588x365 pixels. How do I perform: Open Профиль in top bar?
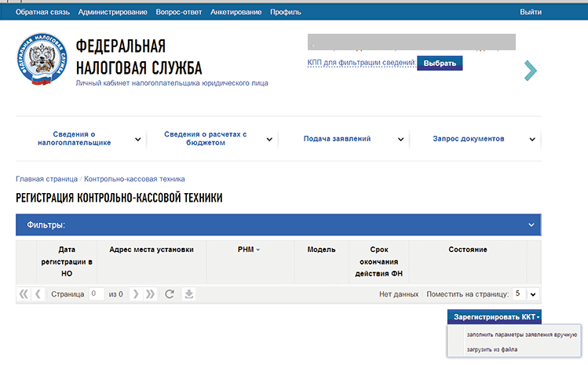point(286,12)
